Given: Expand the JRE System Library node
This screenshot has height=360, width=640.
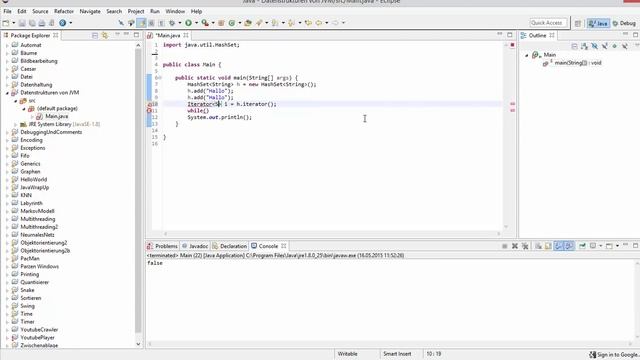Looking at the screenshot, I should point(16,124).
